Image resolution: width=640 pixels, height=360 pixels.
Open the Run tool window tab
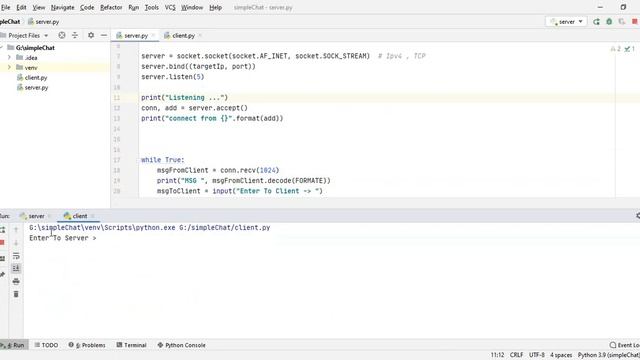[14, 345]
